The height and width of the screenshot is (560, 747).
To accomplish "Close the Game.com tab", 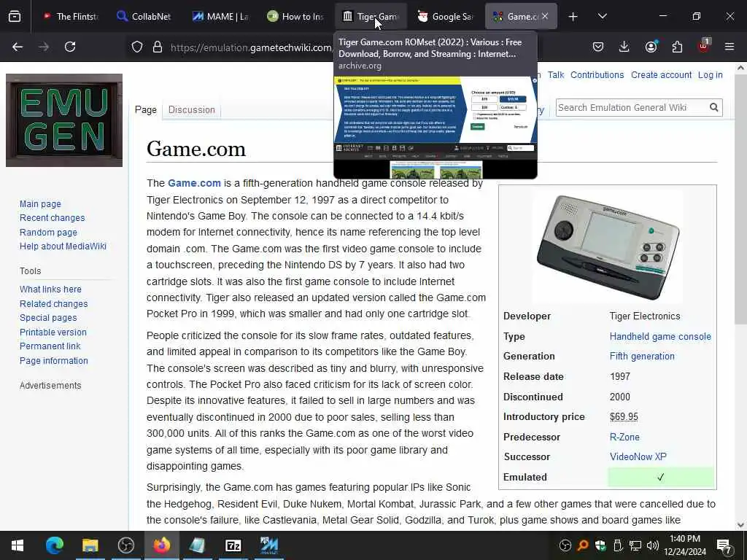I will click(x=545, y=16).
